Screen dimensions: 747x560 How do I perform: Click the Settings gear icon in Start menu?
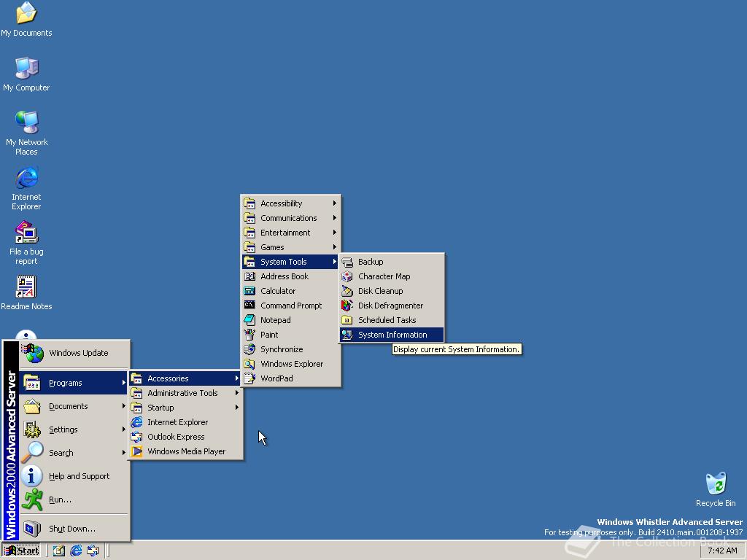click(32, 429)
